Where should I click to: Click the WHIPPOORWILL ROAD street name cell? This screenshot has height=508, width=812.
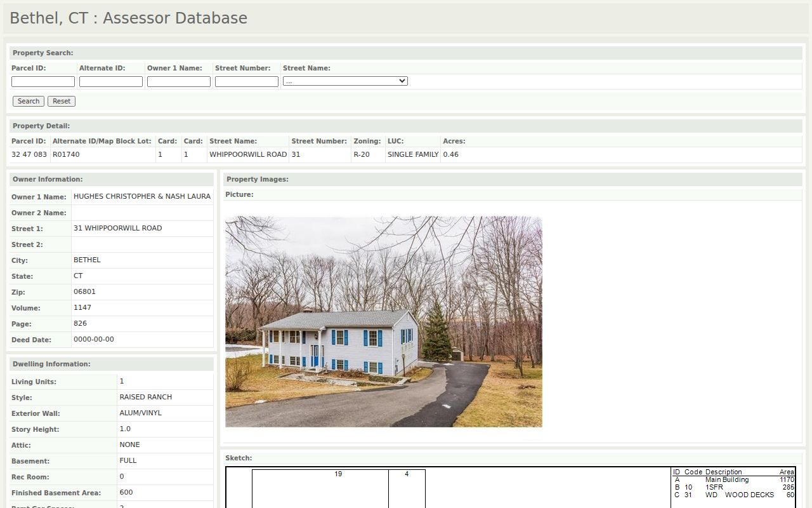248,154
